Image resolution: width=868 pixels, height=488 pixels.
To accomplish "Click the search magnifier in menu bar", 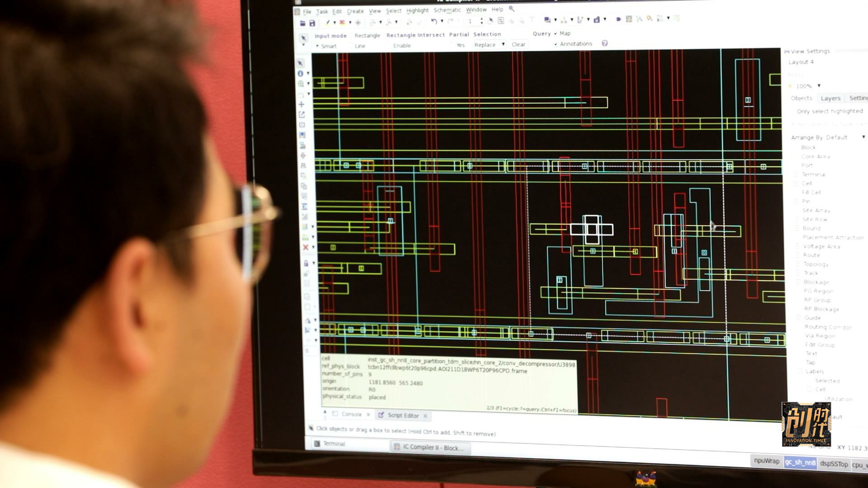I will [512, 9].
